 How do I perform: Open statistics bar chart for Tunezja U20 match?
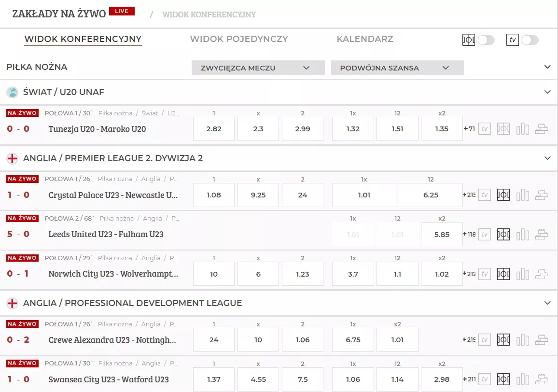pos(522,129)
